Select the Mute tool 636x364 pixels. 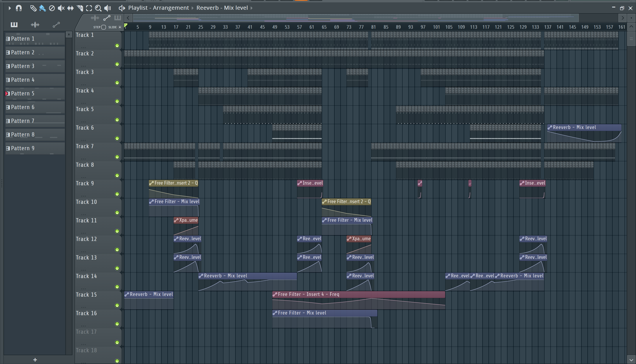tap(61, 8)
